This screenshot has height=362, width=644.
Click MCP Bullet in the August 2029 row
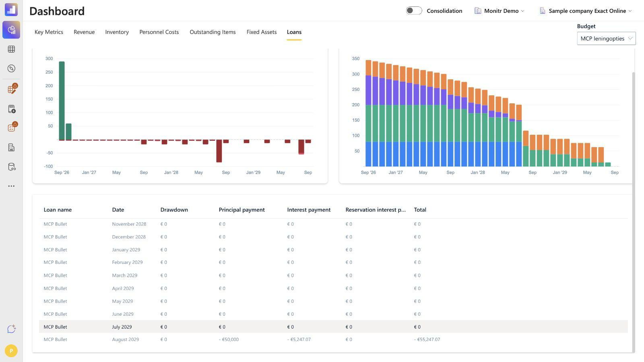[x=55, y=339]
